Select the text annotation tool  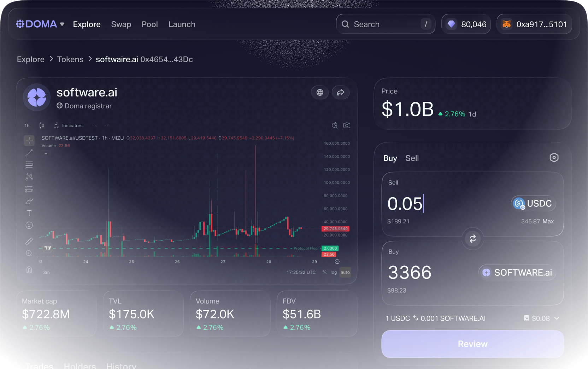click(x=29, y=213)
